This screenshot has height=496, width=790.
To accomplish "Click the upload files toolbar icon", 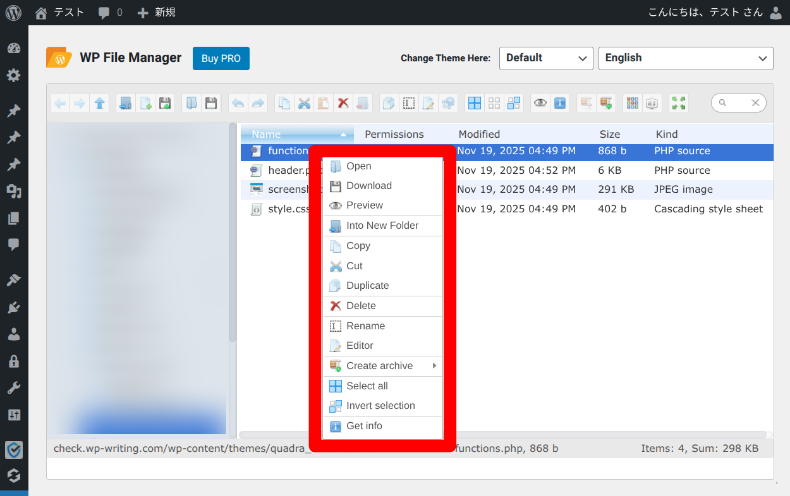I will click(165, 104).
